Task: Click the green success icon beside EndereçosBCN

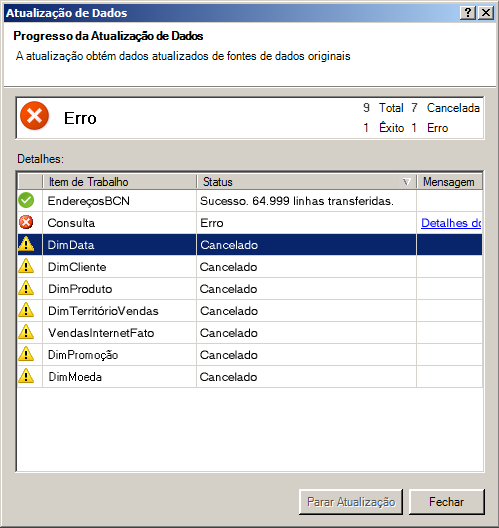Action: pyautogui.click(x=26, y=201)
